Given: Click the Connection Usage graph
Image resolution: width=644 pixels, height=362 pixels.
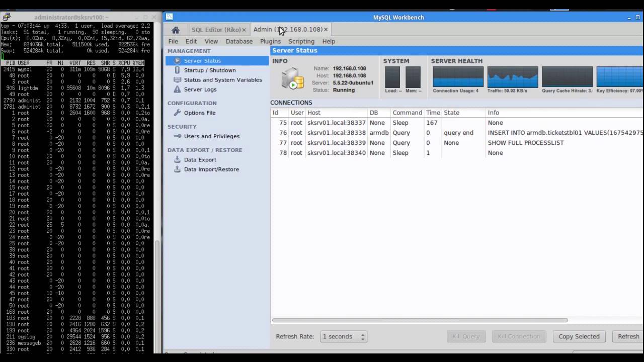Looking at the screenshot, I should [x=458, y=77].
